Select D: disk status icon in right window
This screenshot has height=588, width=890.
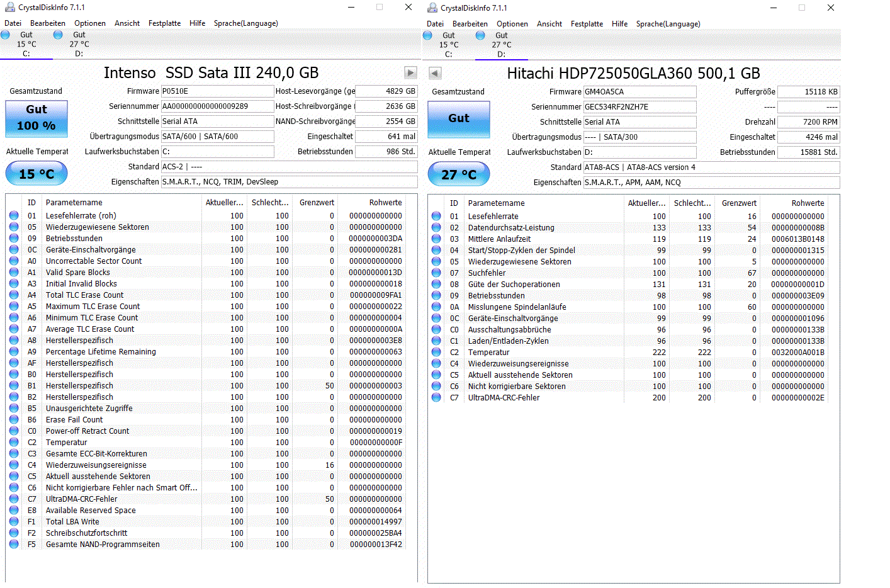coord(481,36)
